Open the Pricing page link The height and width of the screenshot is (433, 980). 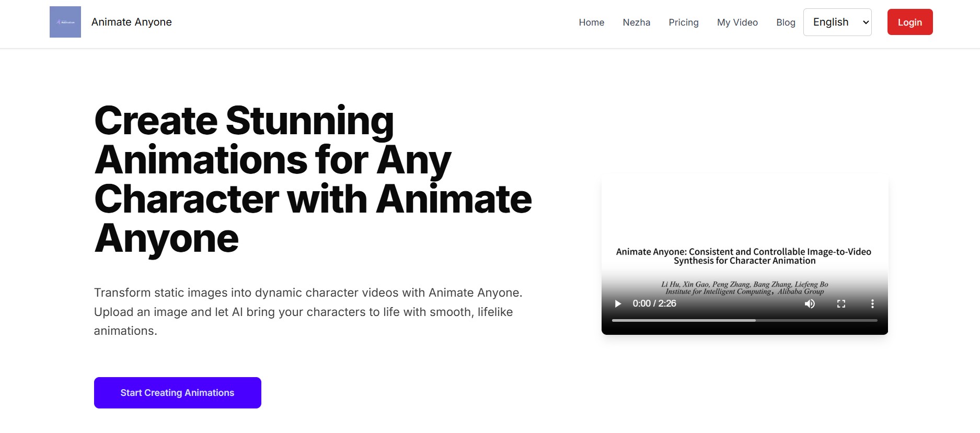[x=684, y=22]
